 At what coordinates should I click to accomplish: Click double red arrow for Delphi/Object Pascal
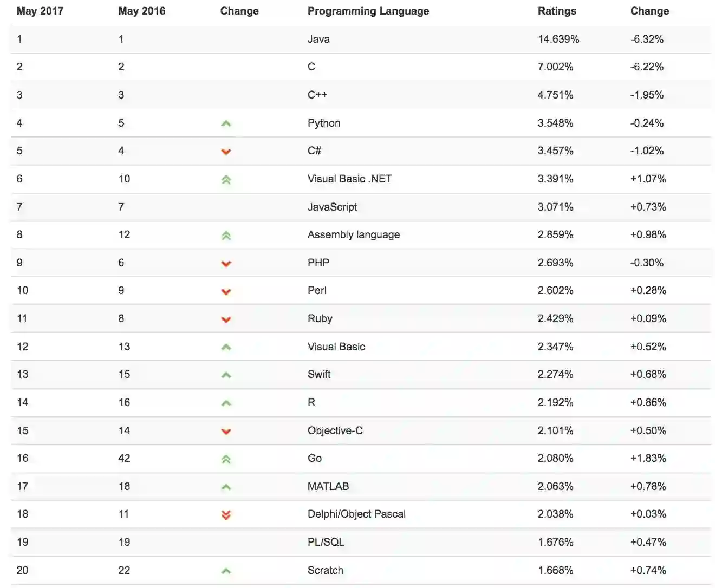tap(226, 515)
